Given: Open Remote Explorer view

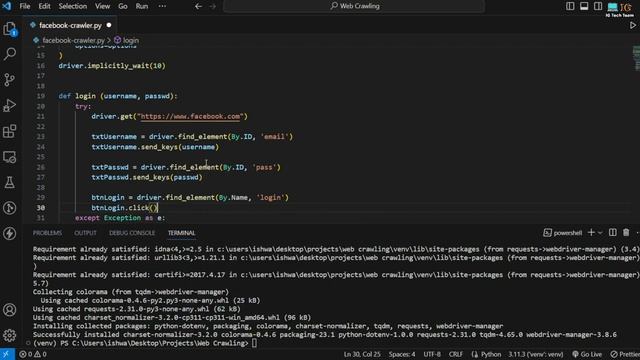Looking at the screenshot, I should 10,157.
